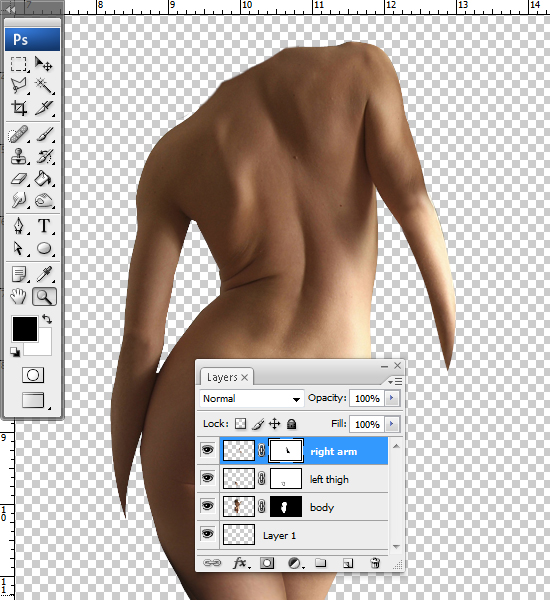
Task: Select the Pen tool
Action: click(x=19, y=226)
